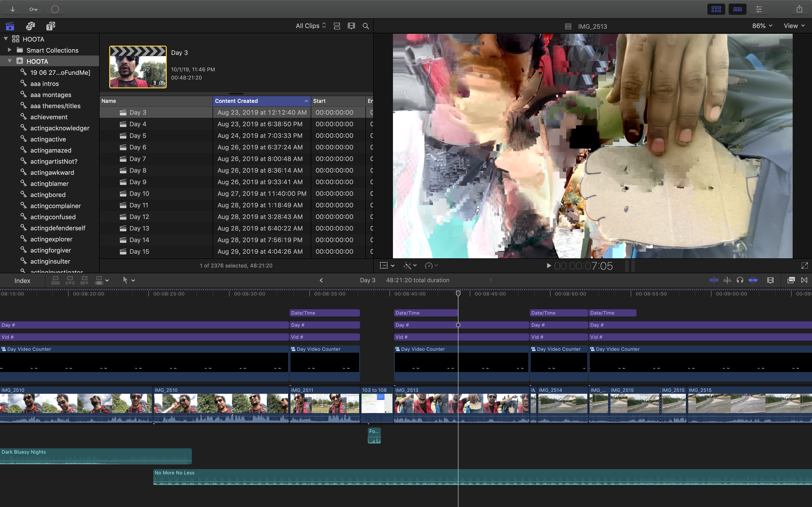Toggle solo headphones button

740,280
